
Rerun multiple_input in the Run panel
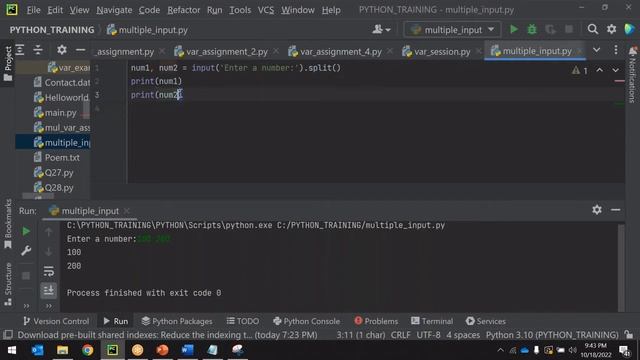(x=26, y=231)
